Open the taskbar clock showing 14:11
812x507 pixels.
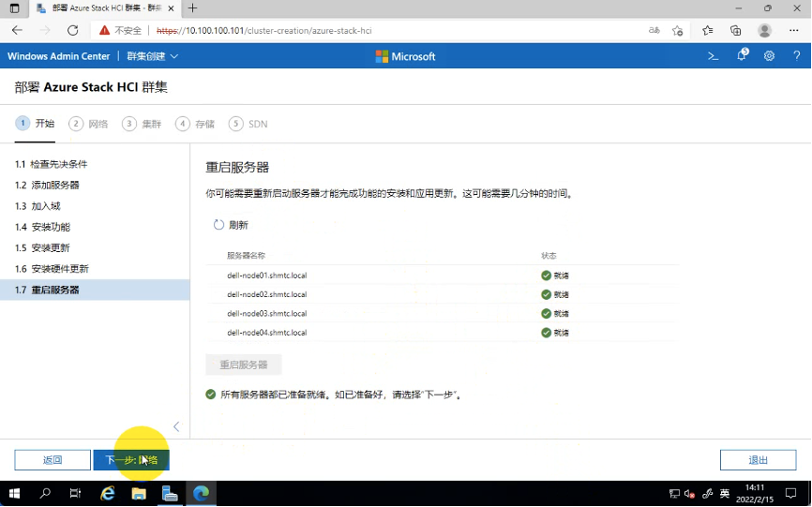pos(755,494)
